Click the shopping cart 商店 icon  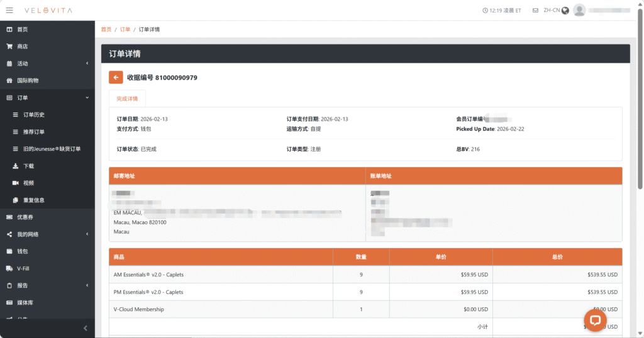coord(9,46)
